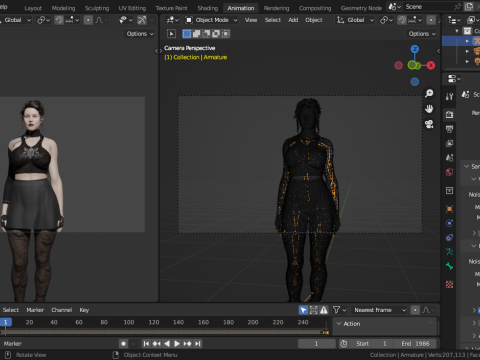Toggle camera view with camera icon

[429, 124]
